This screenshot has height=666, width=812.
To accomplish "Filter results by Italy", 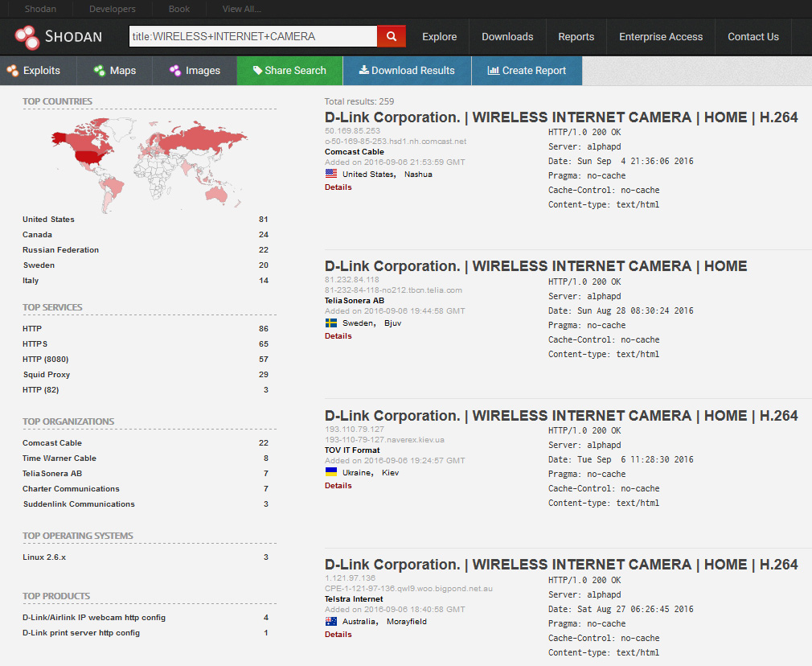I will coord(31,281).
